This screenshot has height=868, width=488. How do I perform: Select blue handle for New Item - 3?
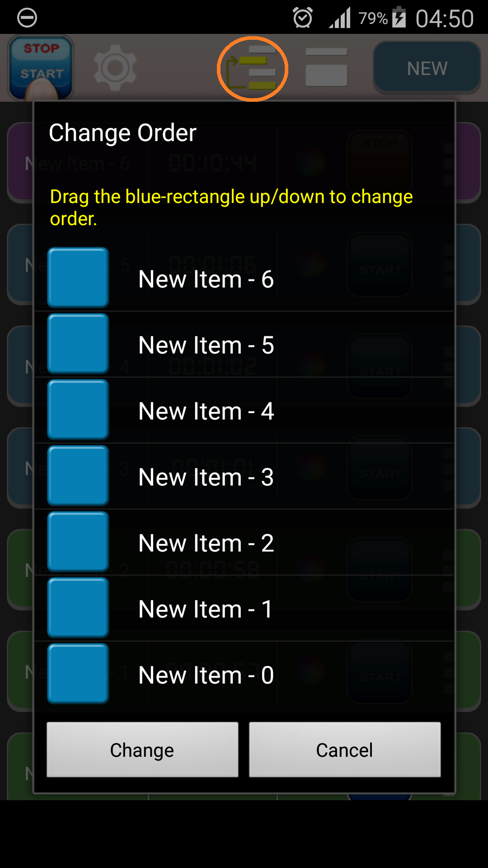point(78,476)
